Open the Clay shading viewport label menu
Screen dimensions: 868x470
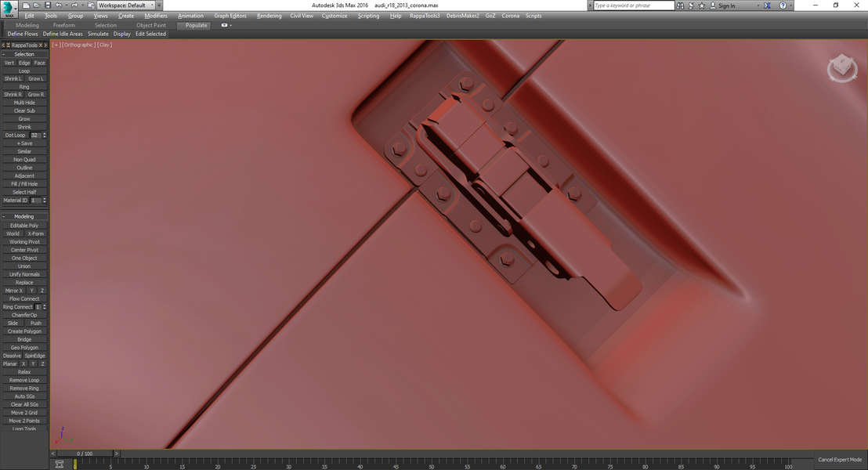click(105, 45)
